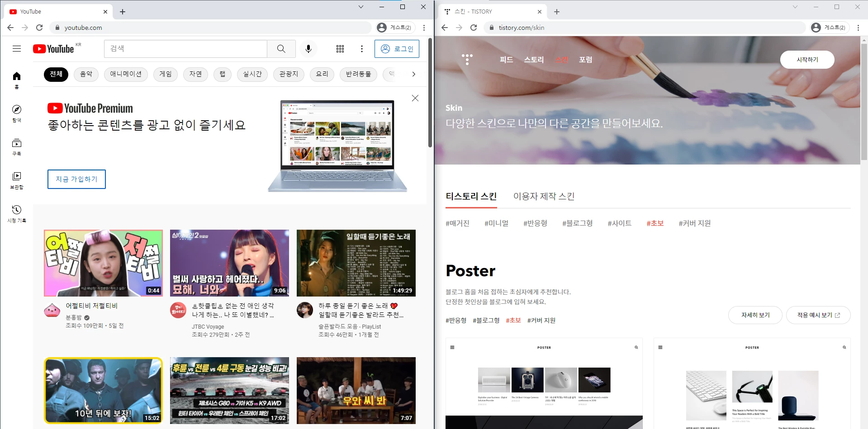Open Subscriptions icon in the YouTube sidebar
The image size is (868, 429).
pyautogui.click(x=17, y=147)
